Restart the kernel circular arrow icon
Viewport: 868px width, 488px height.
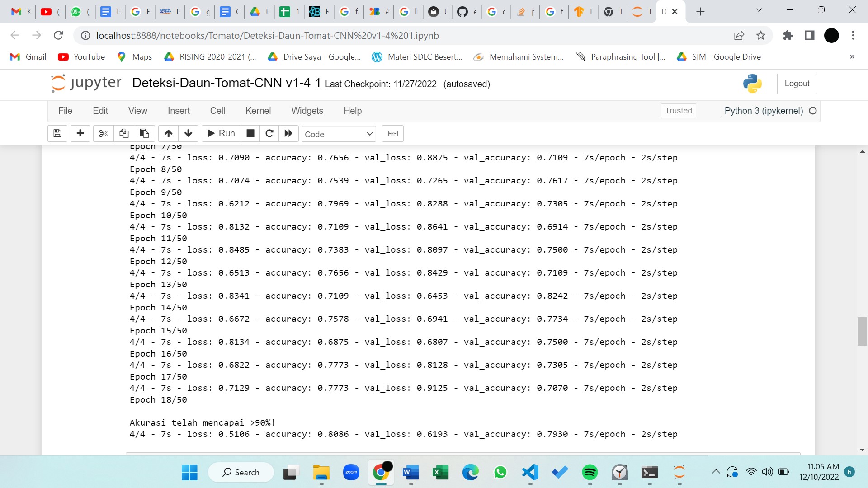[269, 133]
